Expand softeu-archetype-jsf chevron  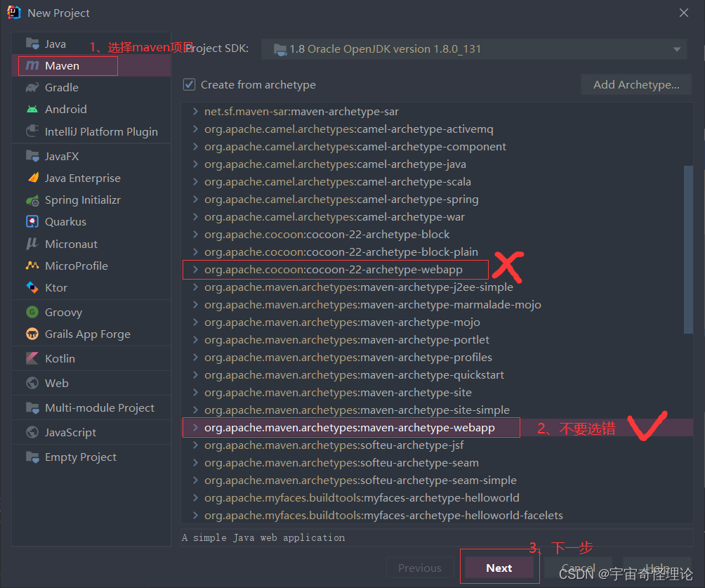tap(195, 445)
